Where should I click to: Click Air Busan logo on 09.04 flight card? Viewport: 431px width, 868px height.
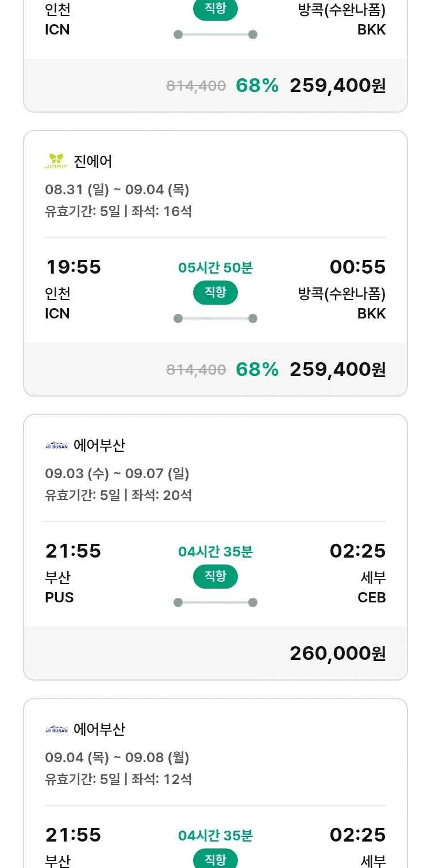tap(56, 729)
